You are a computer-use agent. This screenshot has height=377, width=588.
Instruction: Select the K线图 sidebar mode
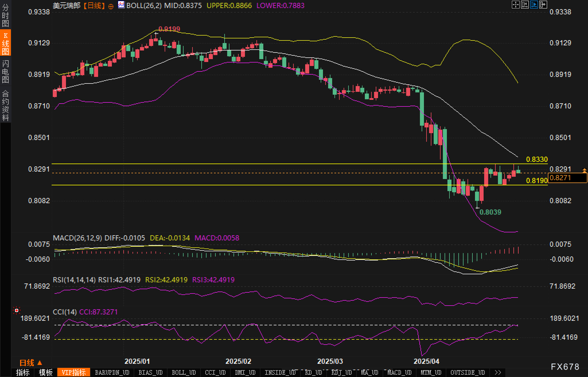click(x=5, y=43)
